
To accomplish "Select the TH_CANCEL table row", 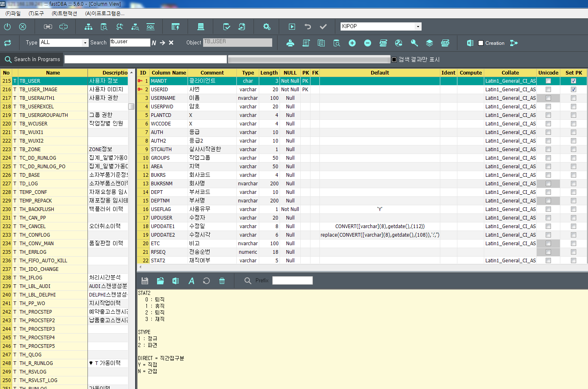I will tap(64, 226).
